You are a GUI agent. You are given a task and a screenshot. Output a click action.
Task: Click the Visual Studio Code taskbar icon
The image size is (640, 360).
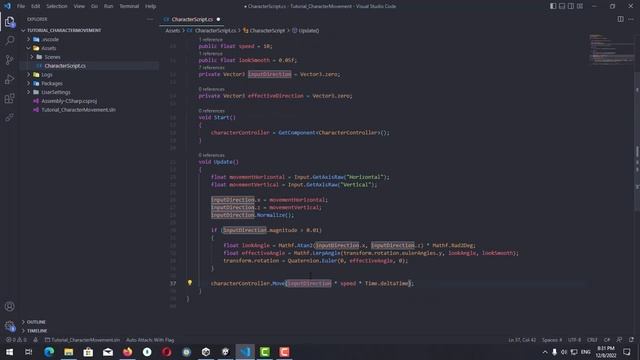pyautogui.click(x=245, y=352)
